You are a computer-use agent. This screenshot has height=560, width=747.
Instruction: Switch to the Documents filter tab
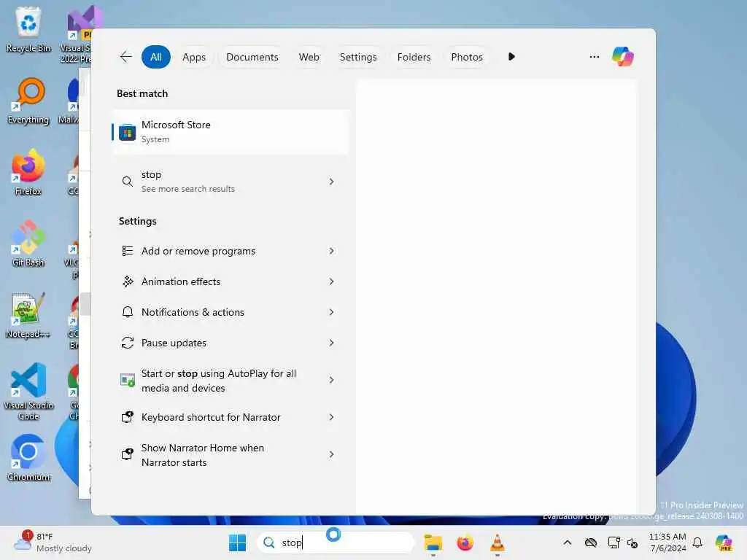point(252,57)
